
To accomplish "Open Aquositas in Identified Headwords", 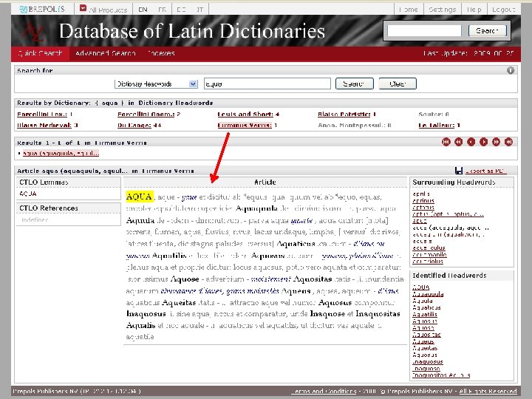I will (426, 335).
